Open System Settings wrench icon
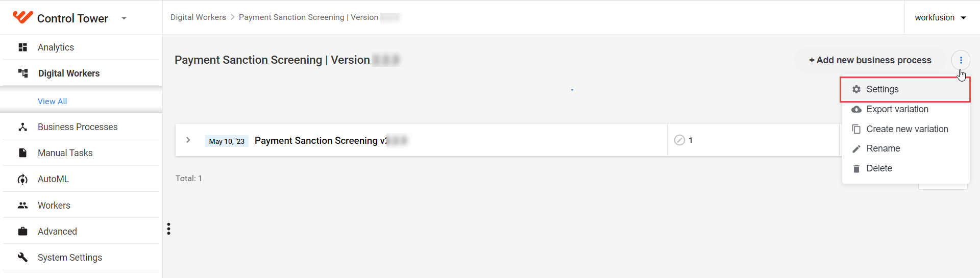980x278 pixels. click(22, 257)
